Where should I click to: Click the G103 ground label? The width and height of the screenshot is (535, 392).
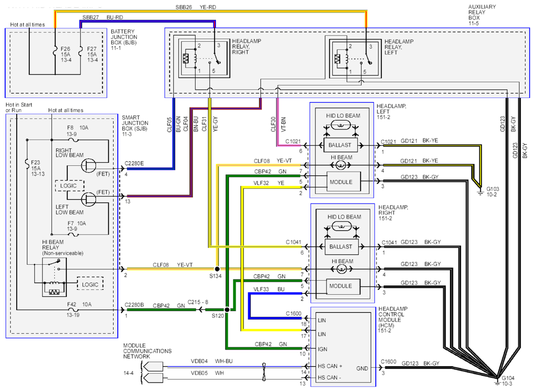pos(493,191)
